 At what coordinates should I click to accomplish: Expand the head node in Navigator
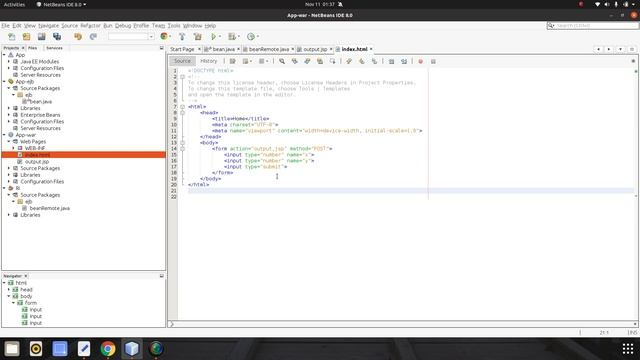point(9,289)
